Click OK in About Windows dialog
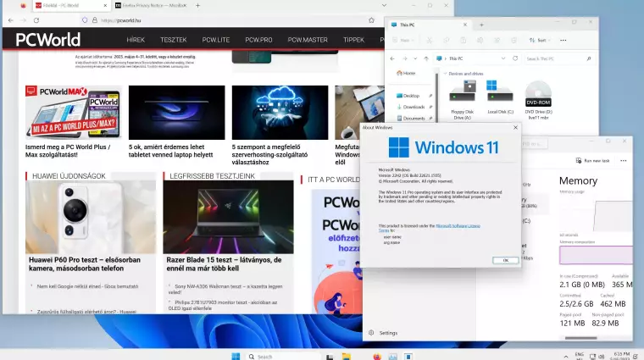 tap(505, 260)
